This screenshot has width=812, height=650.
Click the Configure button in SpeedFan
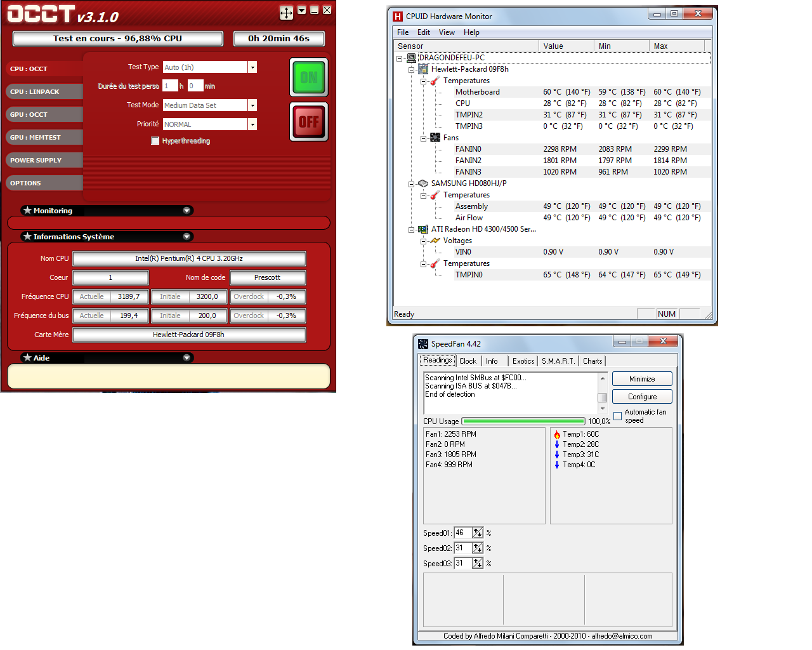point(642,397)
